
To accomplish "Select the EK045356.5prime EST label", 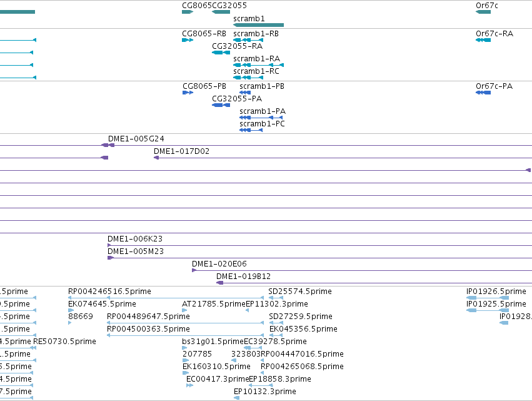I will click(303, 329).
